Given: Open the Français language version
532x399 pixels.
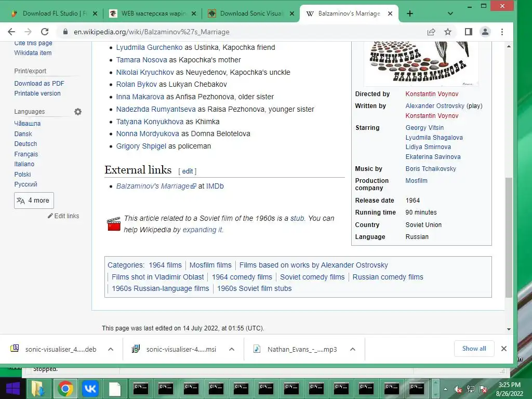Looking at the screenshot, I should 26,154.
